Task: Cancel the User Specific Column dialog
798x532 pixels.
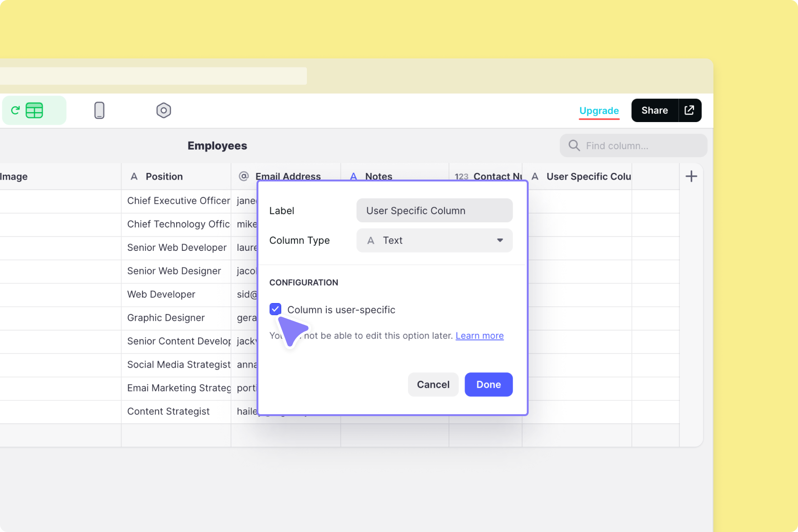Action: coord(433,384)
